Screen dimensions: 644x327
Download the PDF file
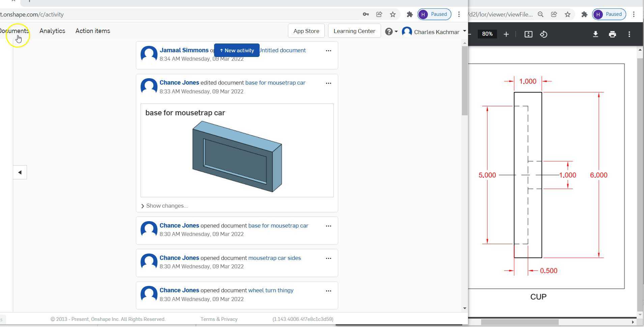[x=595, y=34]
